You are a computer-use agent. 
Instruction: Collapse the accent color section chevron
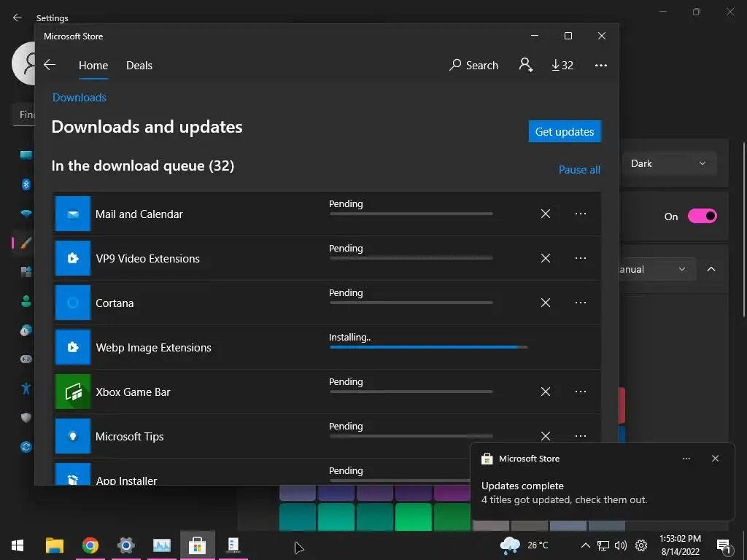coord(711,269)
